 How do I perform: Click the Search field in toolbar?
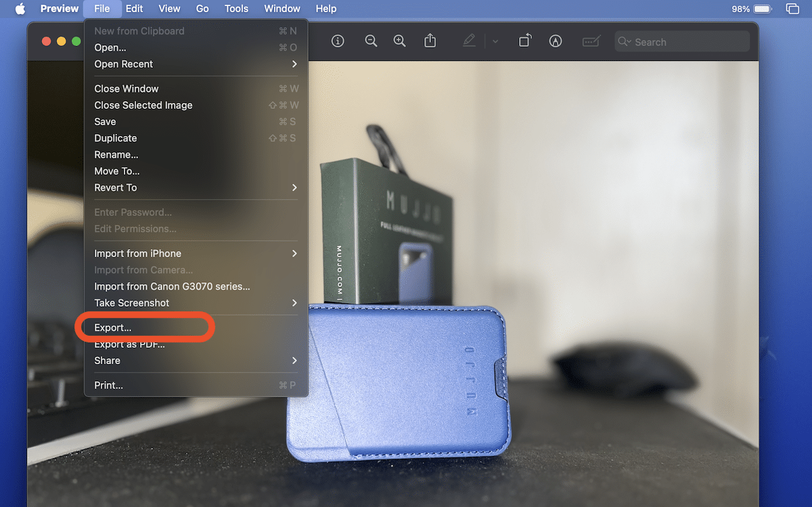tap(682, 41)
